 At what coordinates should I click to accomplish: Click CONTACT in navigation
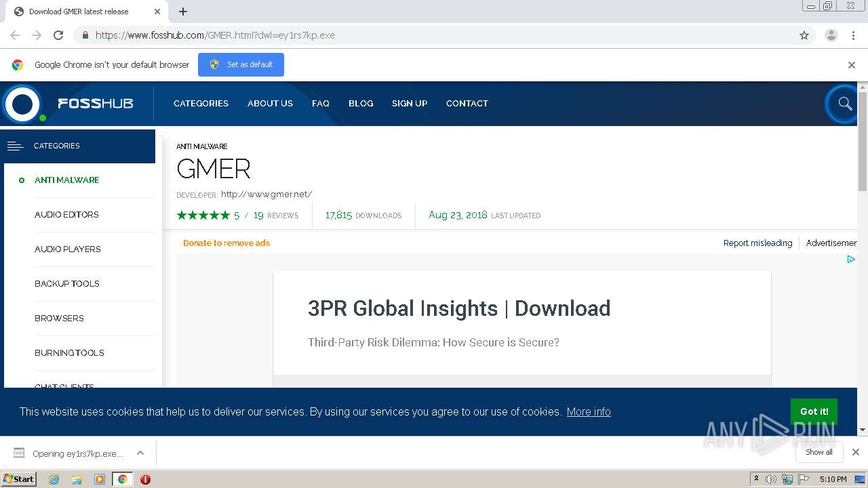click(x=467, y=104)
